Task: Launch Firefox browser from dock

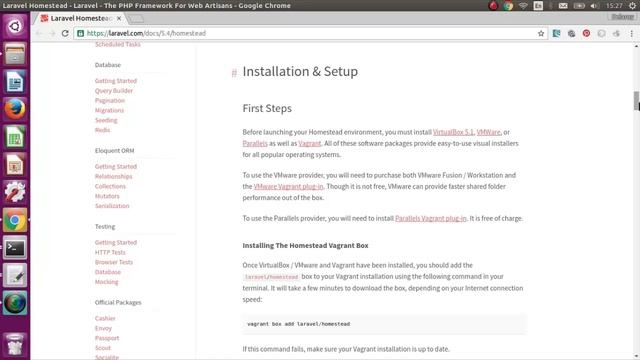Action: [15, 109]
